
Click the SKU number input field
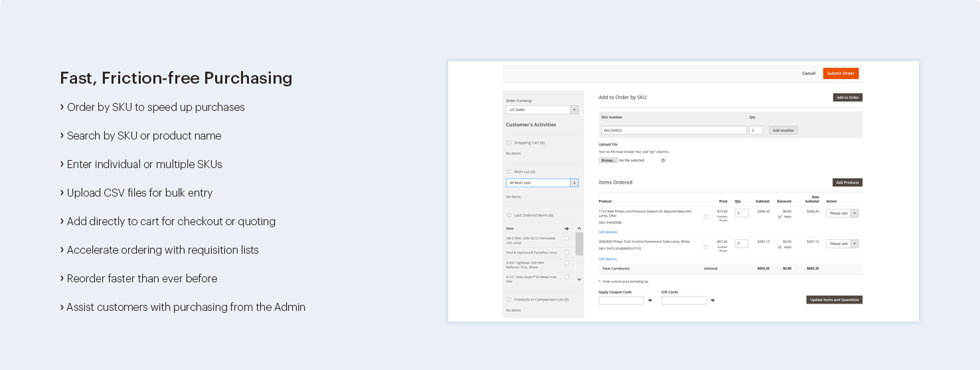673,130
